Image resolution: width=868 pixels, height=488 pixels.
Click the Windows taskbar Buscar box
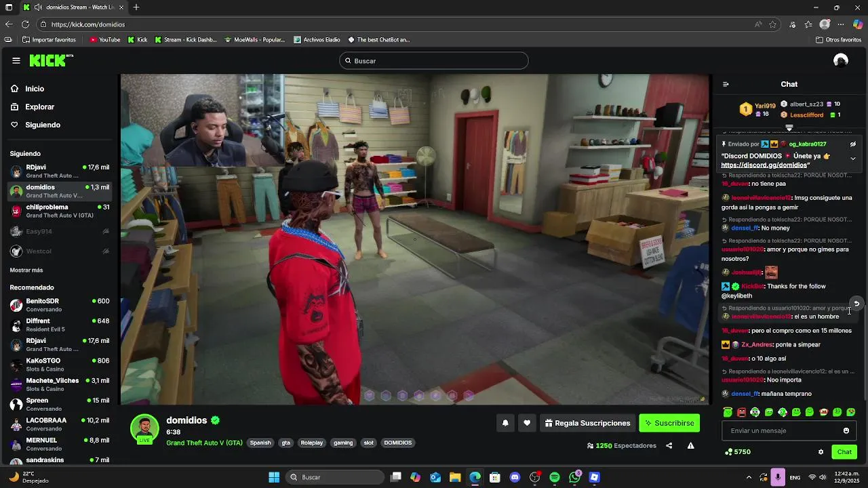click(336, 477)
